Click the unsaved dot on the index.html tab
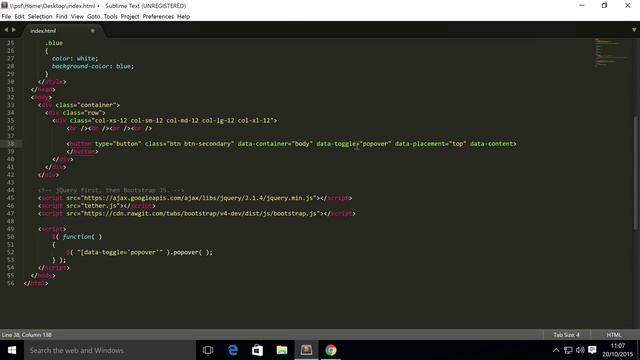 tap(93, 31)
